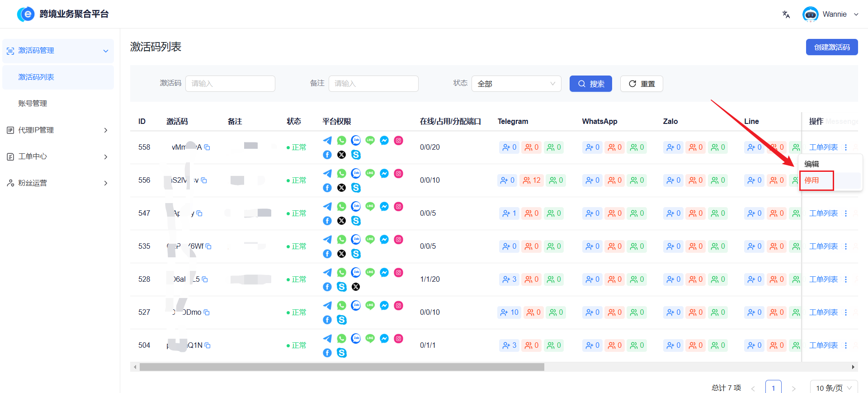Copy the activation code in row 558
Viewport: 868px width, 393px height.
pyautogui.click(x=207, y=147)
